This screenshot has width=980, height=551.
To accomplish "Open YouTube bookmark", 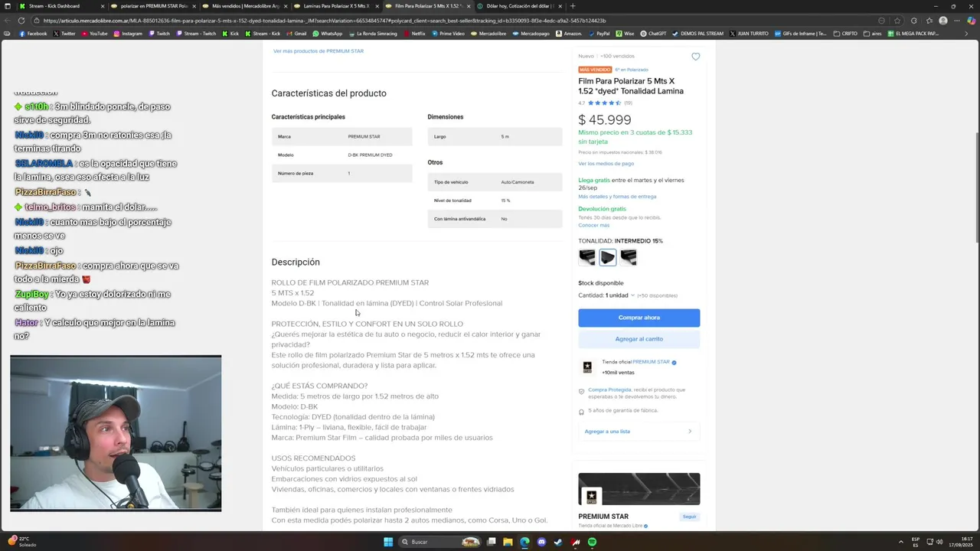I will [x=94, y=34].
